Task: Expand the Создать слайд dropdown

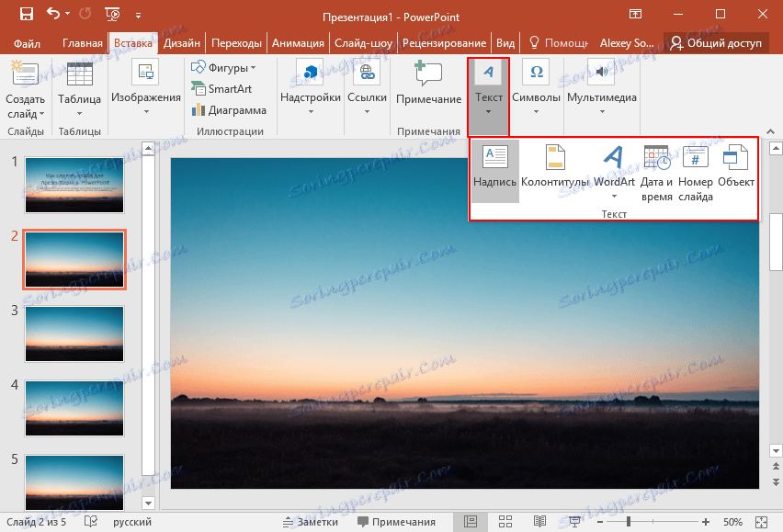Action: click(25, 110)
